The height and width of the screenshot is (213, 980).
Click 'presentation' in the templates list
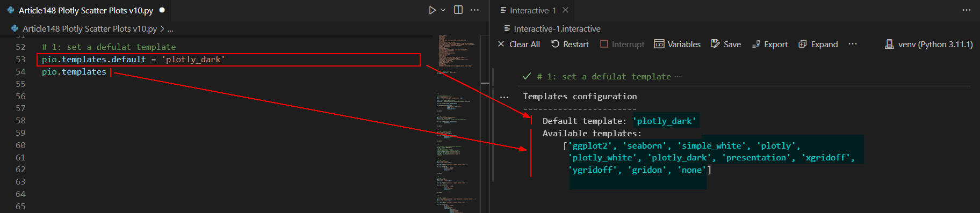756,158
